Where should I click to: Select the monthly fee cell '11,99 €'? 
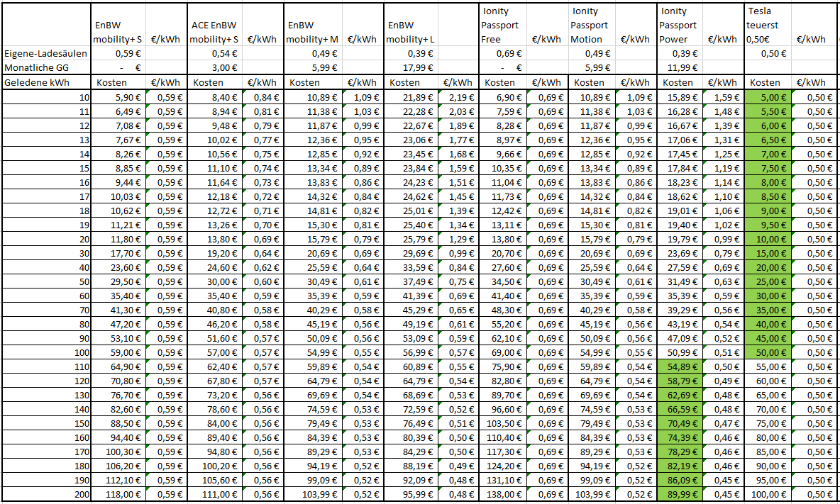tap(680, 67)
